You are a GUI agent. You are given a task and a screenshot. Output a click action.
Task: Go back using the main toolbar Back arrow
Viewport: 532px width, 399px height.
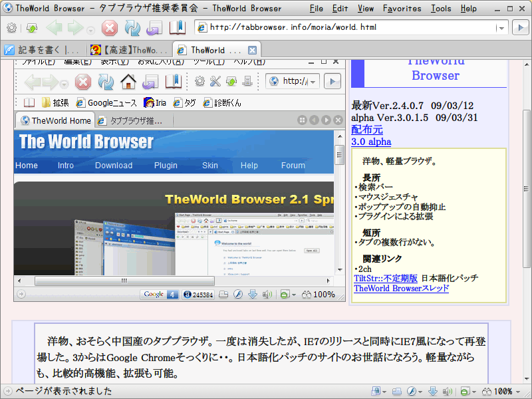pos(54,27)
